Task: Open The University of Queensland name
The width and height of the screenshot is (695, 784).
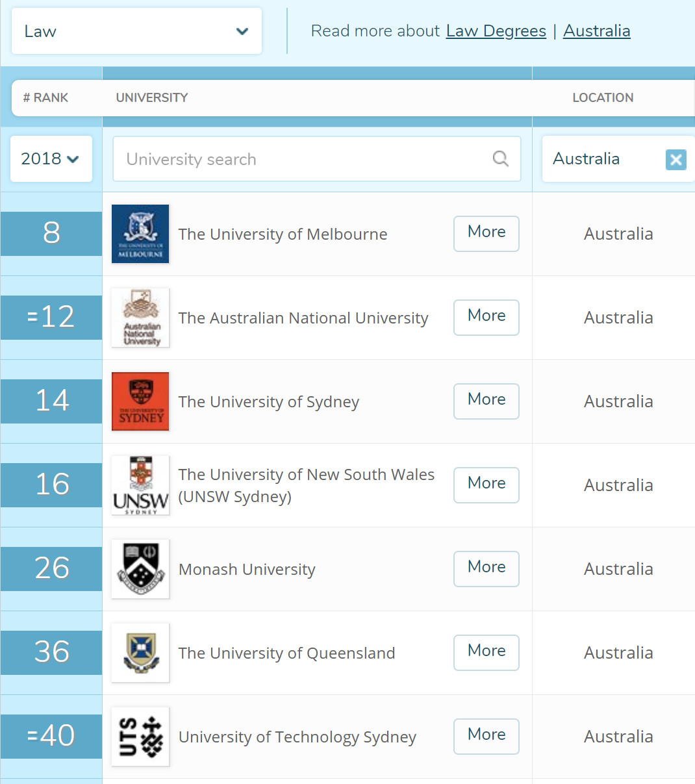Action: pyautogui.click(x=286, y=653)
